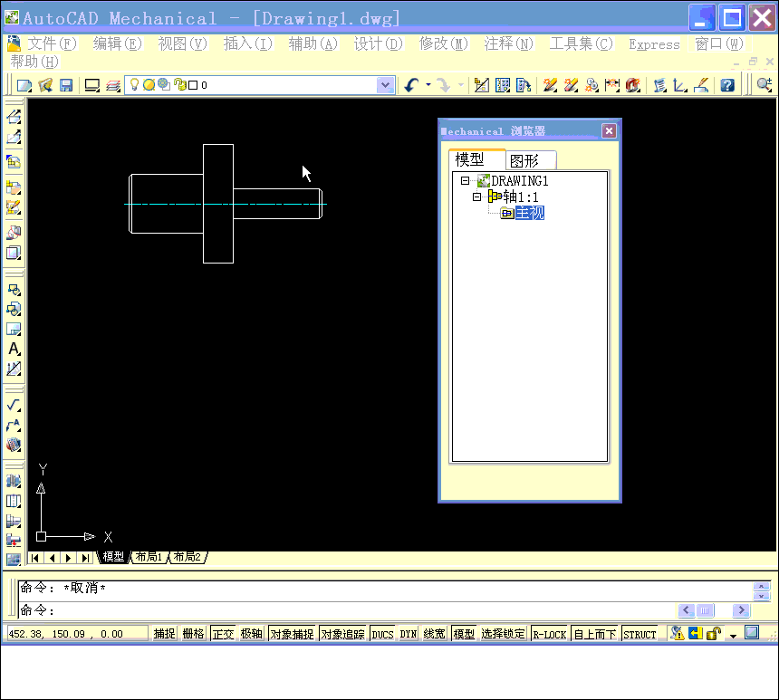Open the 视图(V) menu
Image resolution: width=779 pixels, height=700 pixels.
coord(182,43)
